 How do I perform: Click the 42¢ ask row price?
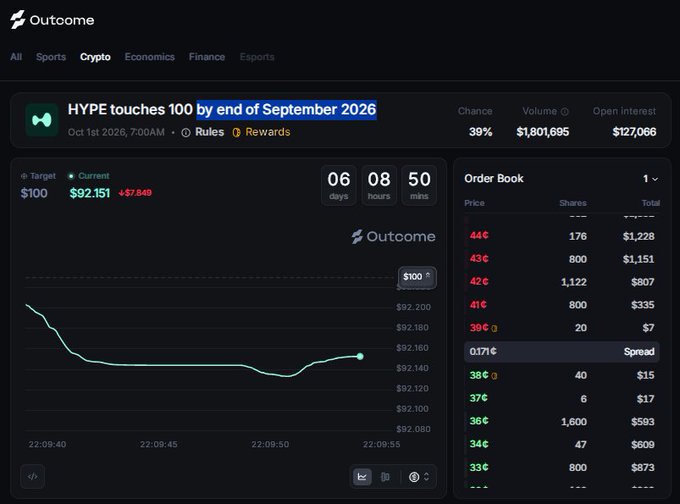click(479, 281)
